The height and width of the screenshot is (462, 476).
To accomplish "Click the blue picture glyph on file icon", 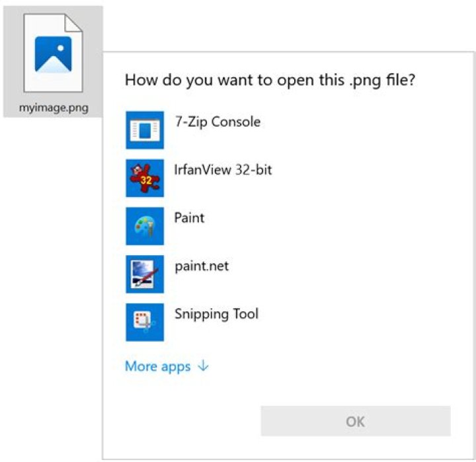I will (x=53, y=55).
